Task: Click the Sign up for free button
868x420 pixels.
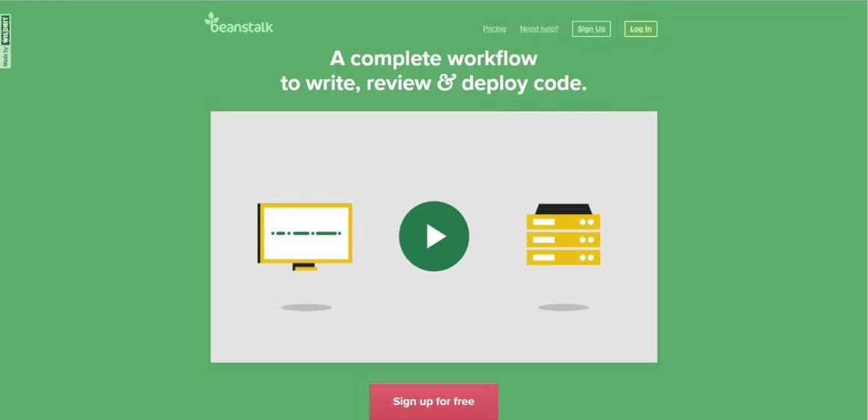Action: [x=433, y=402]
